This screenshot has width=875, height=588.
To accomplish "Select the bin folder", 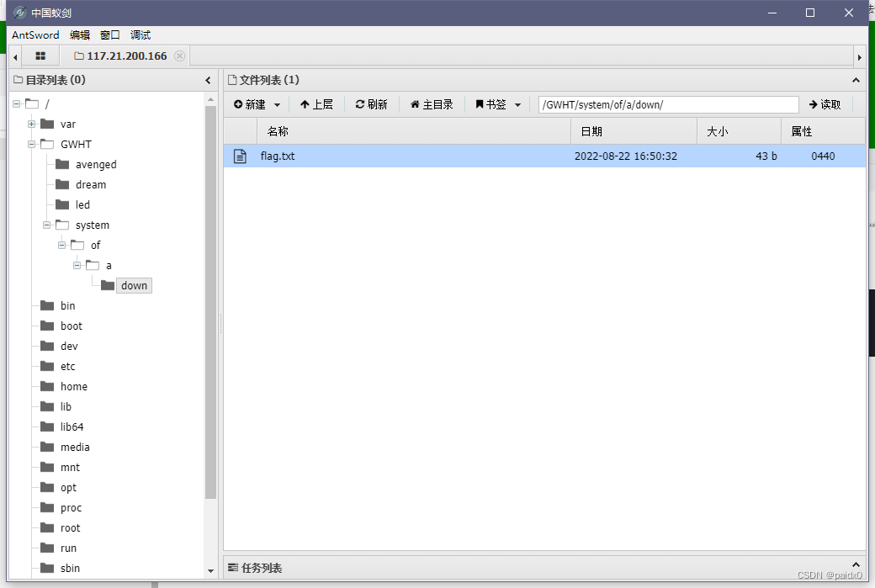I will (x=67, y=305).
